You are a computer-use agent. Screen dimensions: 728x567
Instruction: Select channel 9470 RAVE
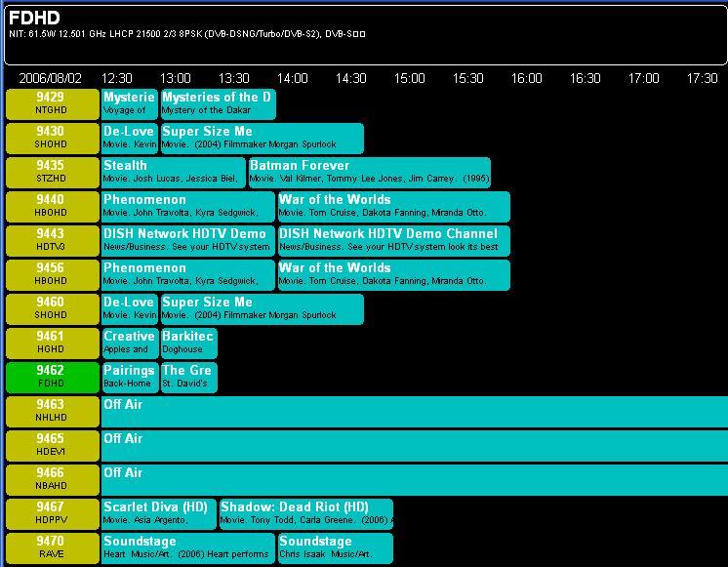tap(53, 548)
